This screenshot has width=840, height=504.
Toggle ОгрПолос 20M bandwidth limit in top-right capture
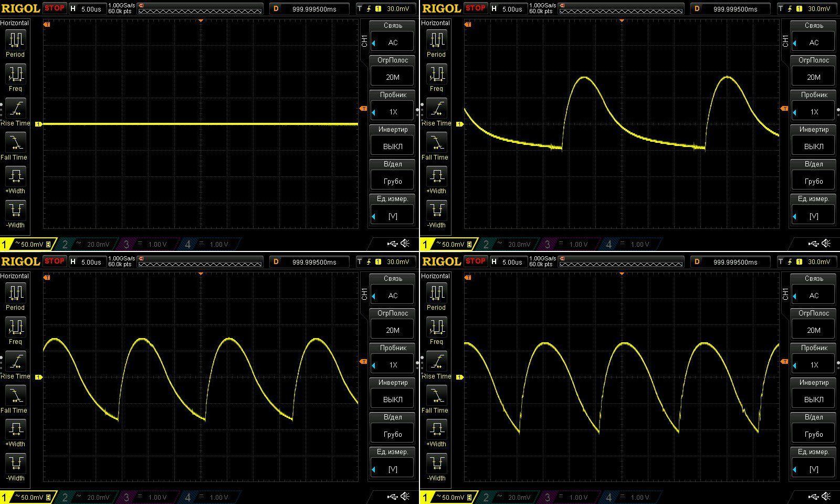[814, 77]
